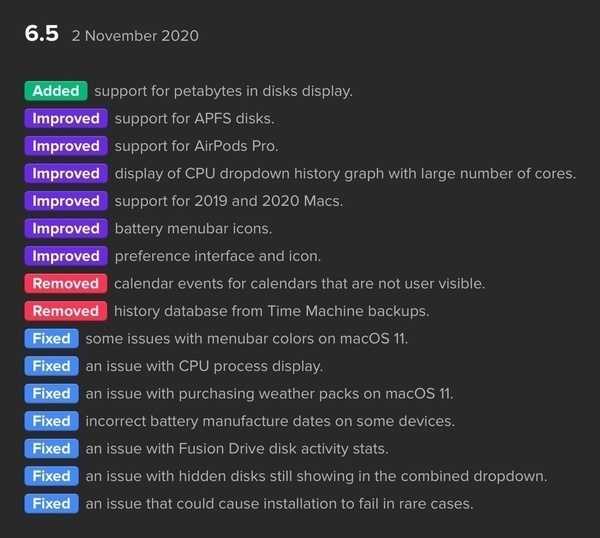This screenshot has height=538, width=600.
Task: Click Fixed badge for installation failure issue
Action: (51, 503)
